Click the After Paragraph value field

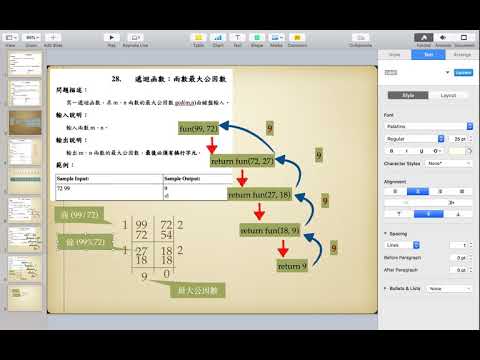click(459, 270)
